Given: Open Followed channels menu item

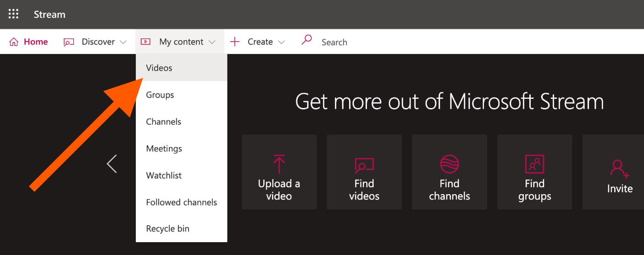Looking at the screenshot, I should (182, 202).
